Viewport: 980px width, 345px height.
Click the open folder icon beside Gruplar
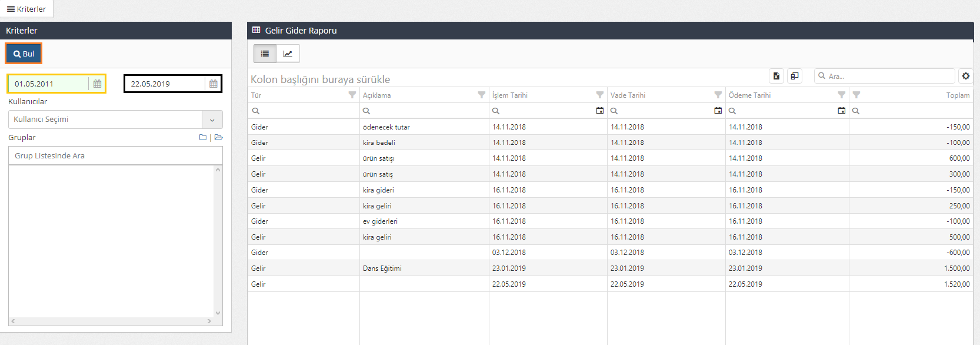pyautogui.click(x=219, y=137)
